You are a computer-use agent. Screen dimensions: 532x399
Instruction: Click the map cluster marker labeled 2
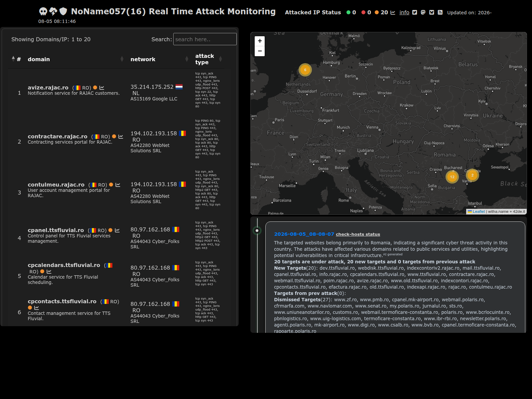(472, 175)
